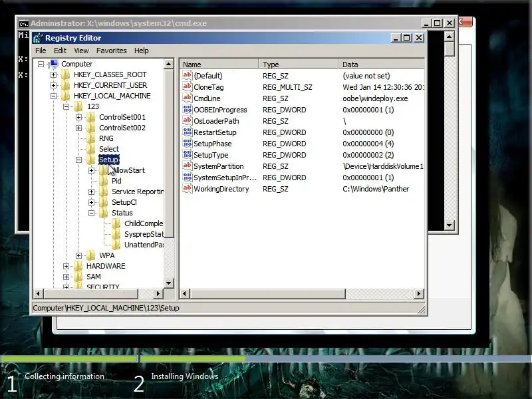Expand ControlSet002 key
532x399 pixels.
(x=78, y=128)
